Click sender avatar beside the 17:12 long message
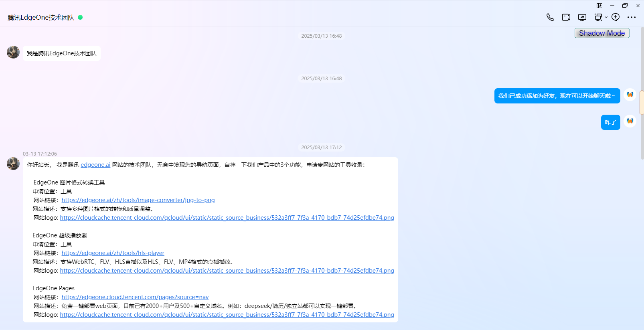Viewport: 644px width, 330px height. [13, 164]
